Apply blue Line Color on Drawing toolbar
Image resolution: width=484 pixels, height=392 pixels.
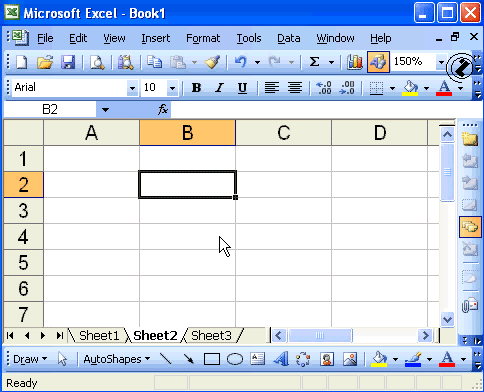tap(413, 359)
